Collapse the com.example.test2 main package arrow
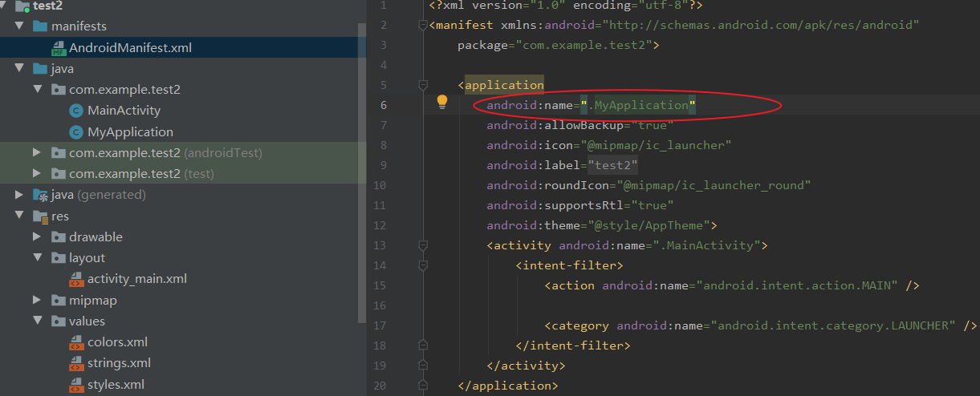 [x=37, y=90]
